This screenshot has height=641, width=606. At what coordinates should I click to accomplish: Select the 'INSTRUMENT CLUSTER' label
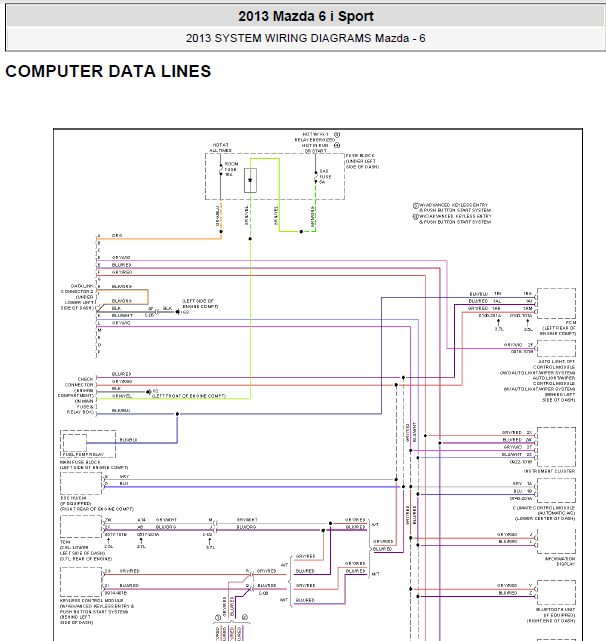[x=549, y=471]
